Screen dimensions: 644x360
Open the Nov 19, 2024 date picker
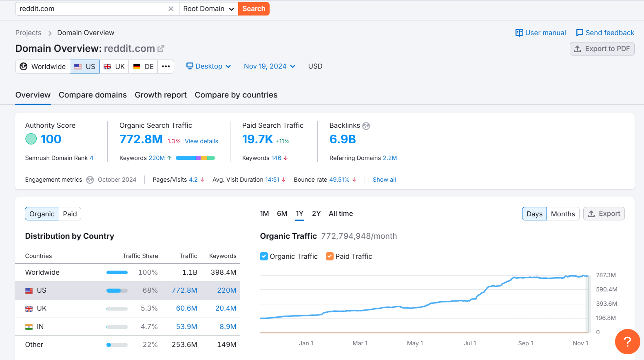269,67
